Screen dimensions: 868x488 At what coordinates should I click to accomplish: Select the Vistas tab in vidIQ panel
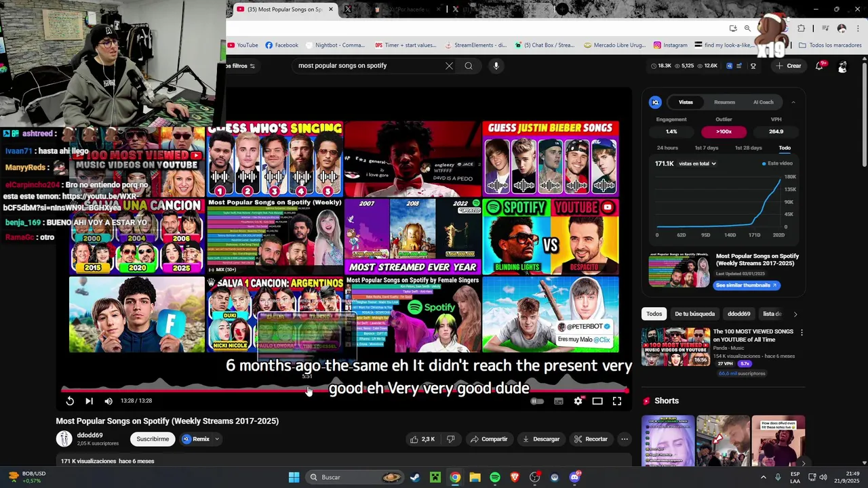point(686,102)
